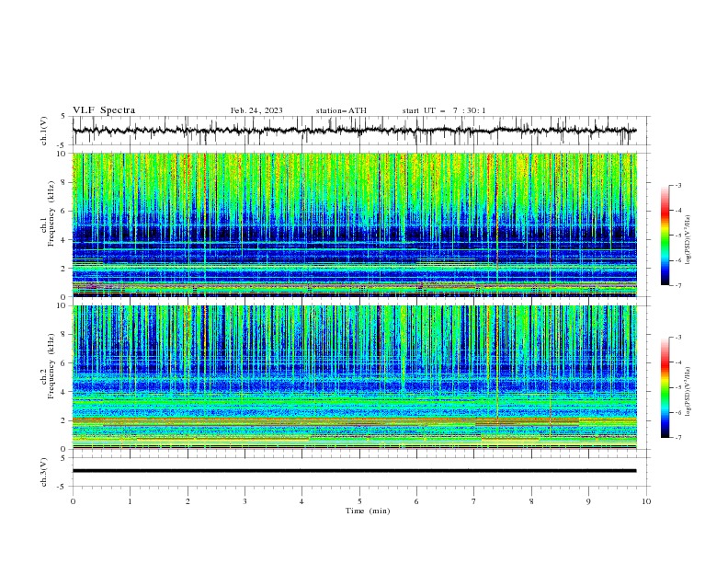Viewport: 728px width, 563px height.
Task: Click the "-7" label on lower colorbar
Action: tap(677, 438)
